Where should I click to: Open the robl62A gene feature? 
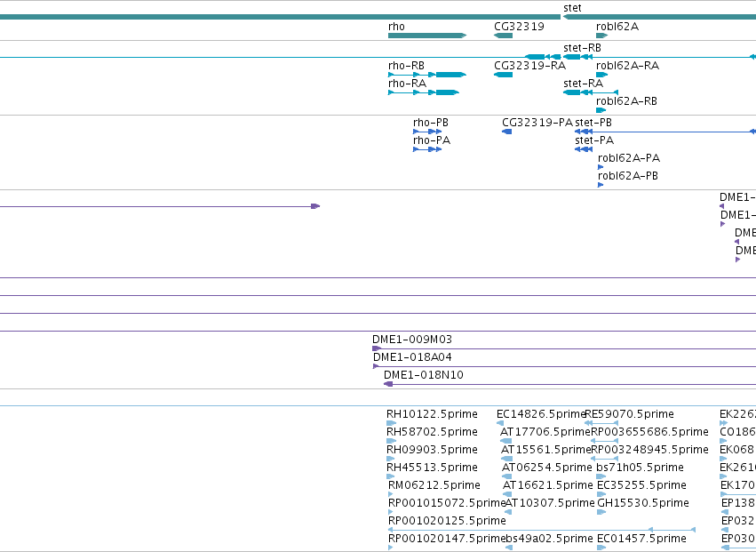tap(601, 36)
